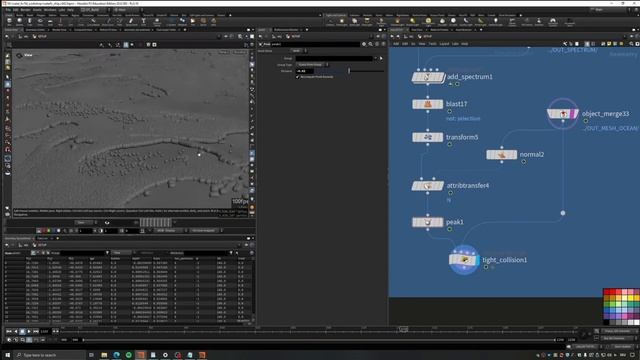Click the parameter pane gear icon
Screen dimensions: 640x360
364,44
